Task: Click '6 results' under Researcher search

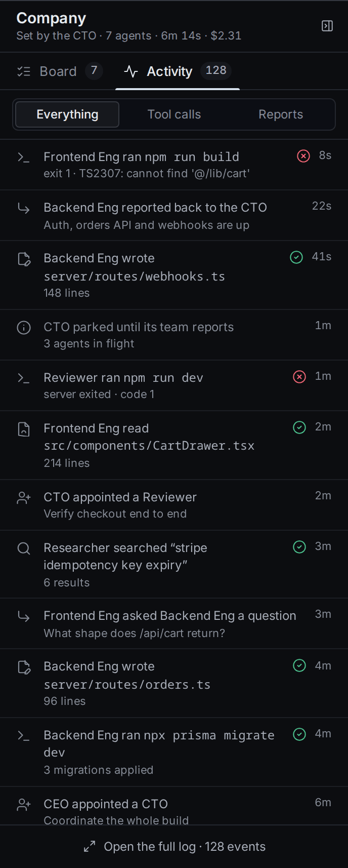Action: [x=67, y=582]
